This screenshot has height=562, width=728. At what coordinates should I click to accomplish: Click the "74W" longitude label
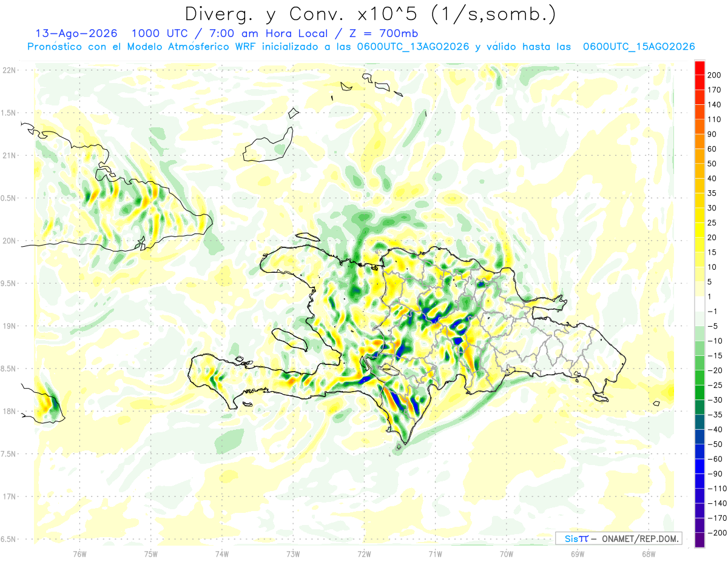pos(222,554)
